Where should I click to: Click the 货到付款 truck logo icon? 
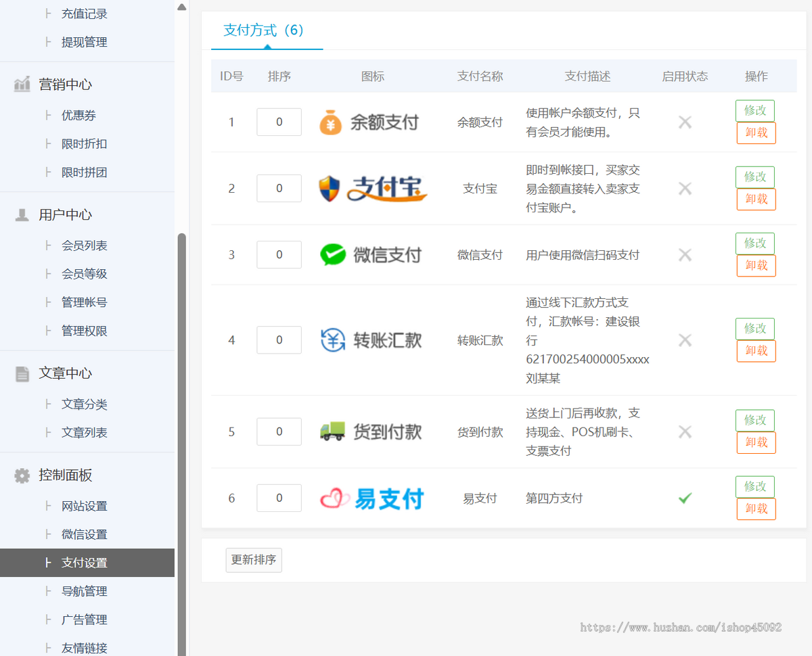(371, 431)
